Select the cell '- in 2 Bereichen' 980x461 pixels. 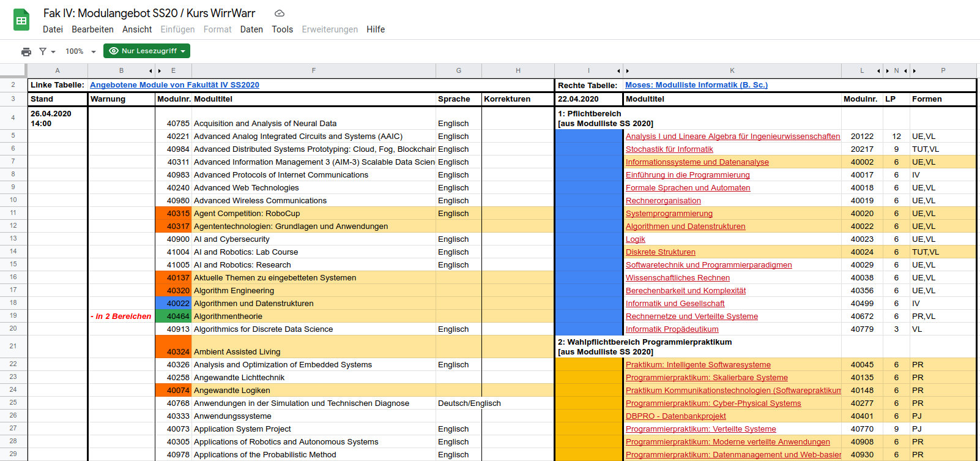(121, 317)
